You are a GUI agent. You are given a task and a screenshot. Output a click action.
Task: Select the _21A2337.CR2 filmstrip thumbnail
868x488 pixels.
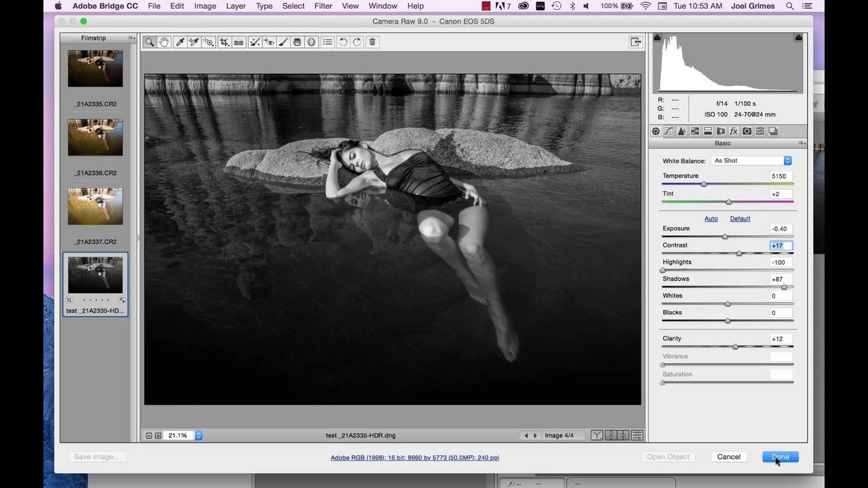[95, 206]
